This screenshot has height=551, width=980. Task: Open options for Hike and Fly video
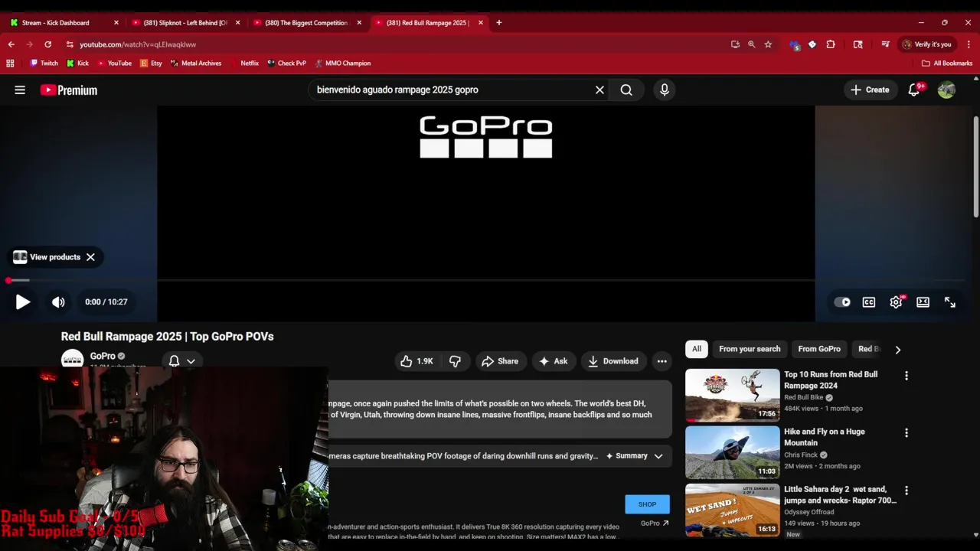(x=906, y=433)
